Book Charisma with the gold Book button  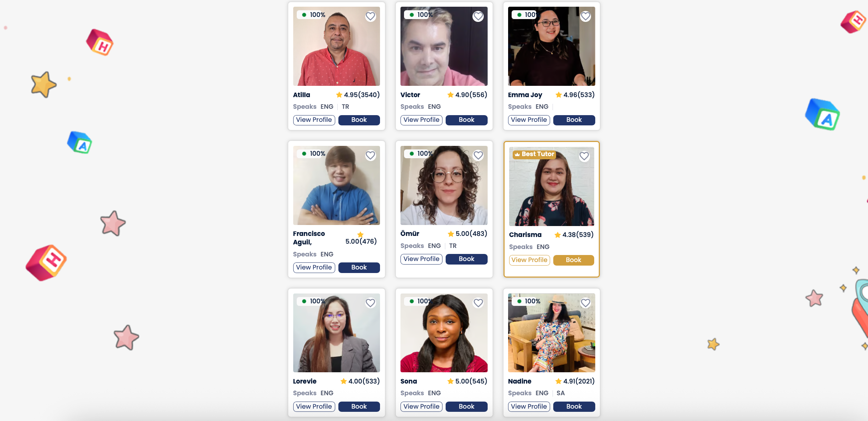point(573,260)
